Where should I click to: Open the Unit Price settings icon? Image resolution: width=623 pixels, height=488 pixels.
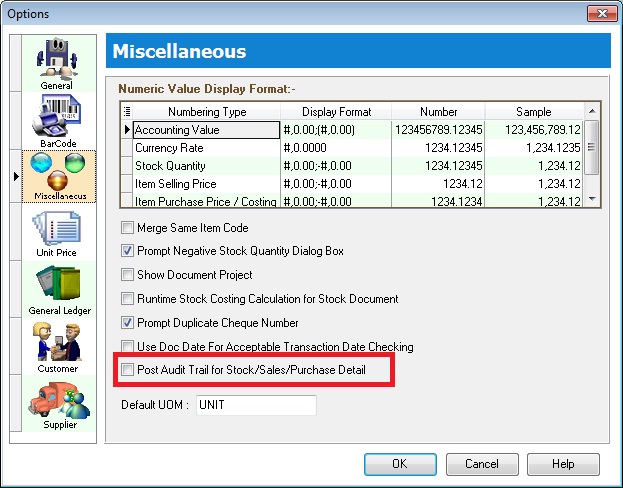[56, 232]
